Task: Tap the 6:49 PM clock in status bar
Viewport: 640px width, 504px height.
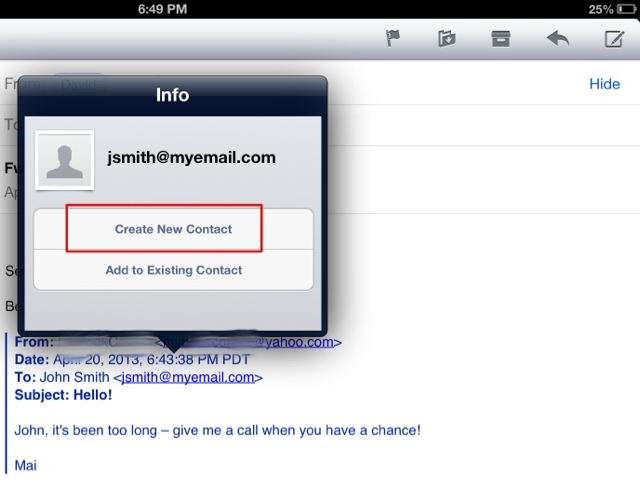Action: (162, 9)
